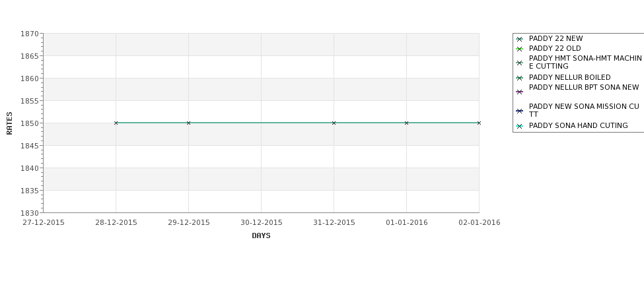Click the RATES axis title
This screenshot has width=644, height=283.
pyautogui.click(x=9, y=123)
